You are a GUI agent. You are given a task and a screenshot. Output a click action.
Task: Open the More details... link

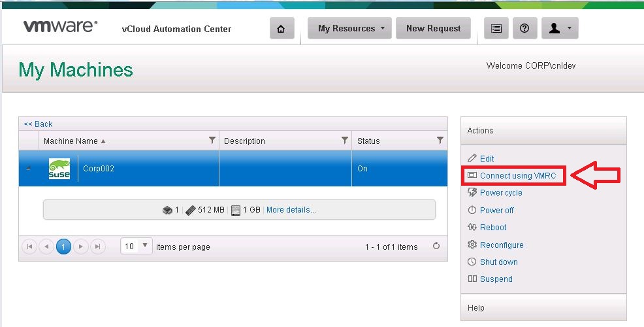coord(291,210)
